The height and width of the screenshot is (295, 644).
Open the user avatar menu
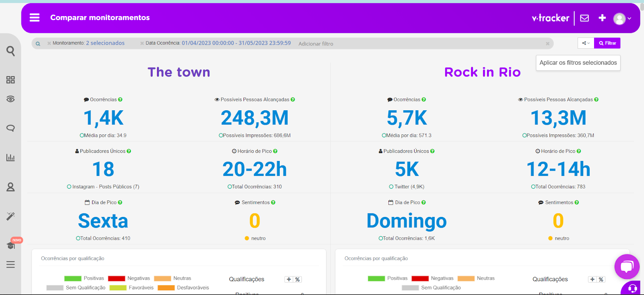(x=622, y=19)
